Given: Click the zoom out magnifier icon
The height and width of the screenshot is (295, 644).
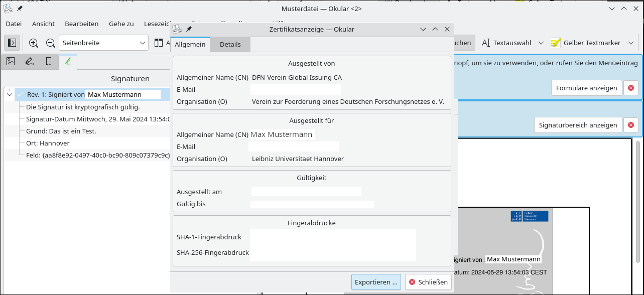Looking at the screenshot, I should [x=50, y=43].
